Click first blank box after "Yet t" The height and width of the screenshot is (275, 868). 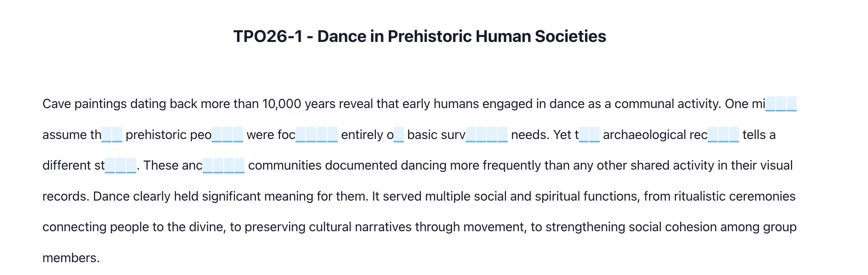(584, 135)
